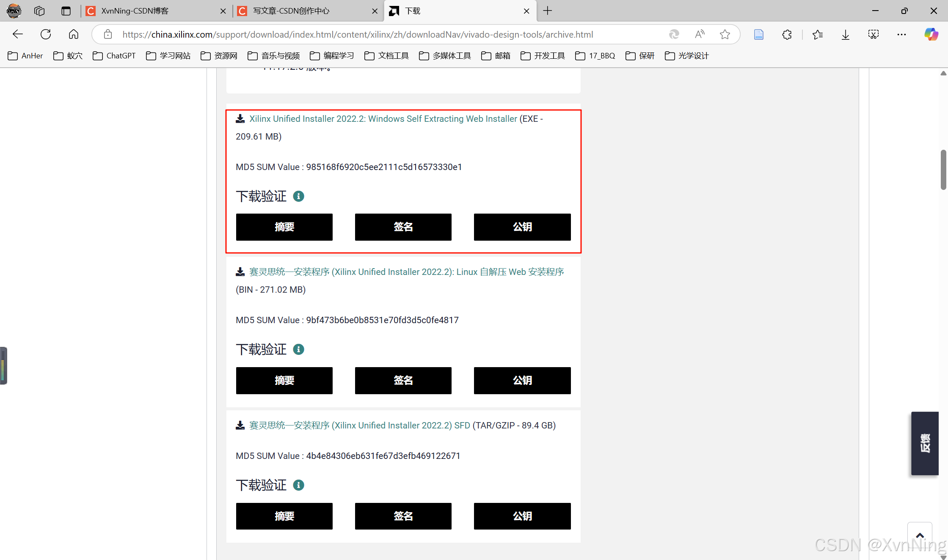Click info icon beside first 下载验证
The image size is (948, 560).
(298, 196)
